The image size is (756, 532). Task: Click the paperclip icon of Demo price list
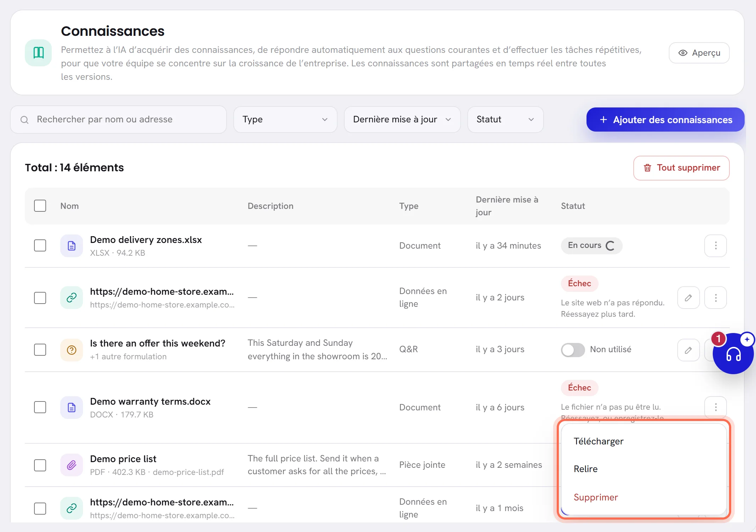point(72,465)
